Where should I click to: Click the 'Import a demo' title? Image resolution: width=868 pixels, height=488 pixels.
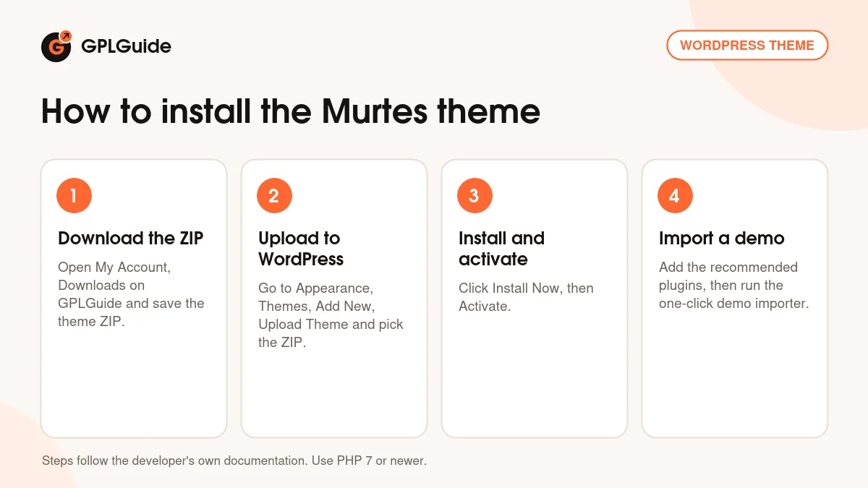pos(722,239)
